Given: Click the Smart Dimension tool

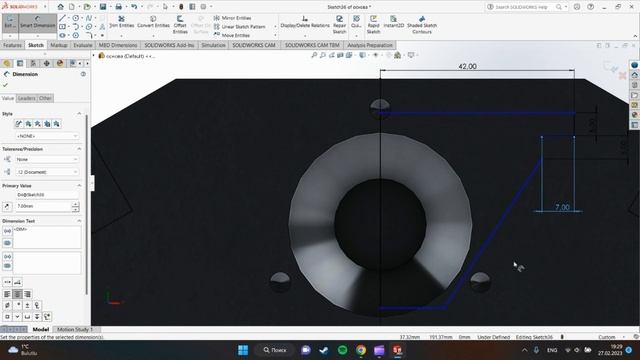Looking at the screenshot, I should [38, 23].
